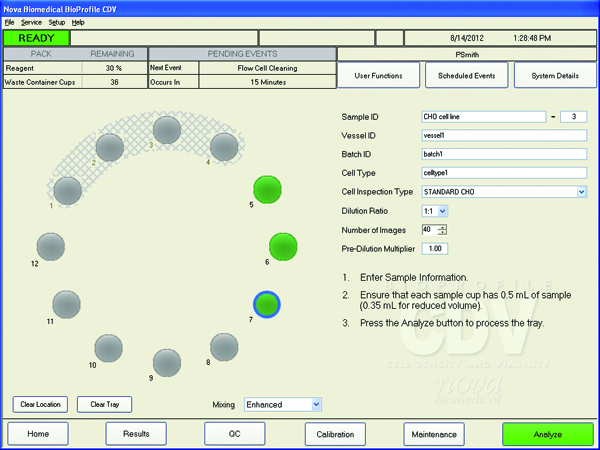This screenshot has width=600, height=450.
Task: Open the Dilution Ratio dropdown
Action: pyautogui.click(x=442, y=211)
